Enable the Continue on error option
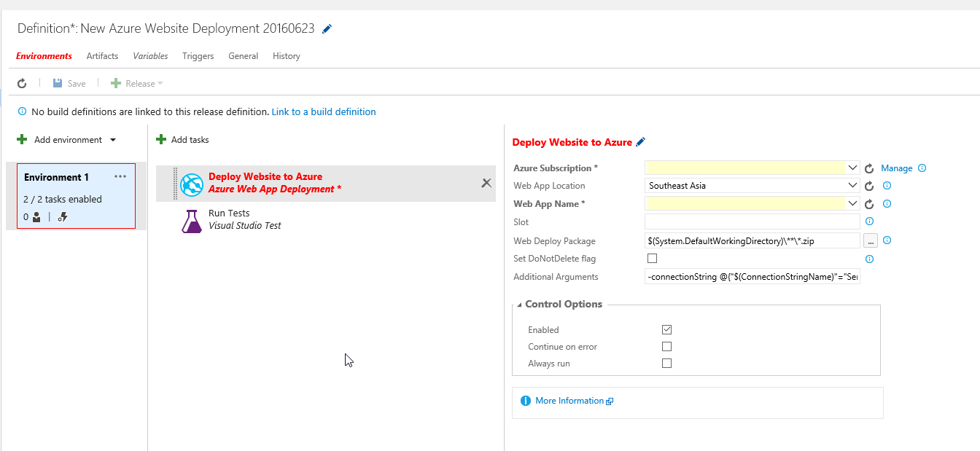This screenshot has height=451, width=980. pyautogui.click(x=666, y=347)
